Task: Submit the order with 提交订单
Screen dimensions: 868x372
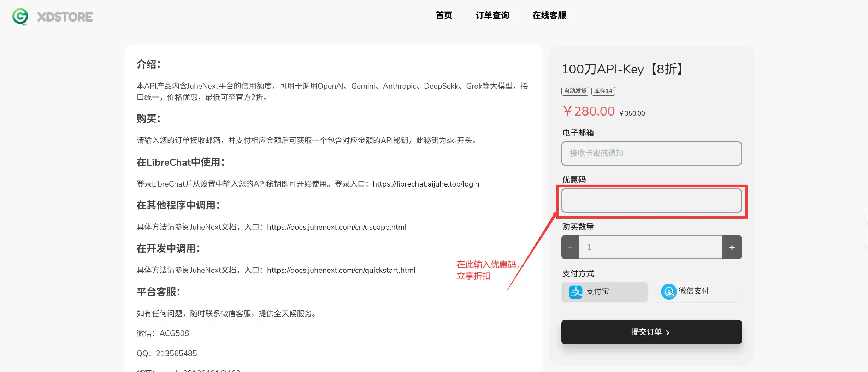Action: 651,332
